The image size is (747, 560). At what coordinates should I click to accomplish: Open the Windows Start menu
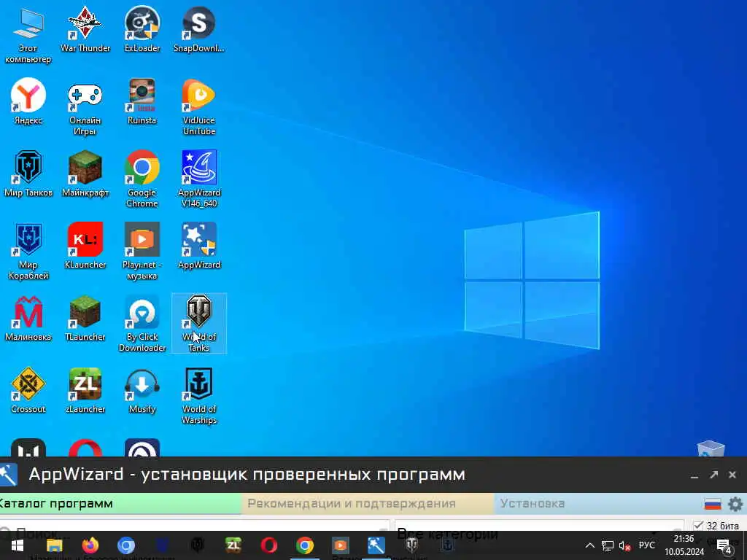(x=18, y=545)
